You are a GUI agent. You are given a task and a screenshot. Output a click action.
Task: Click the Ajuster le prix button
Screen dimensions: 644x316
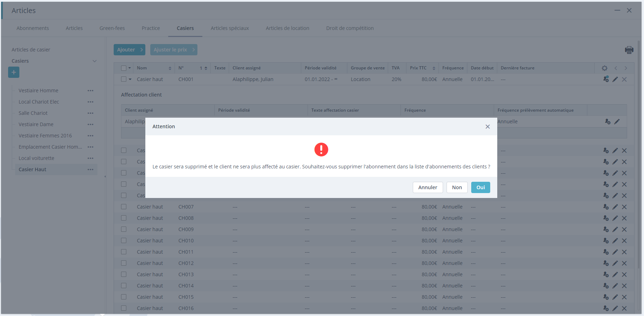173,50
